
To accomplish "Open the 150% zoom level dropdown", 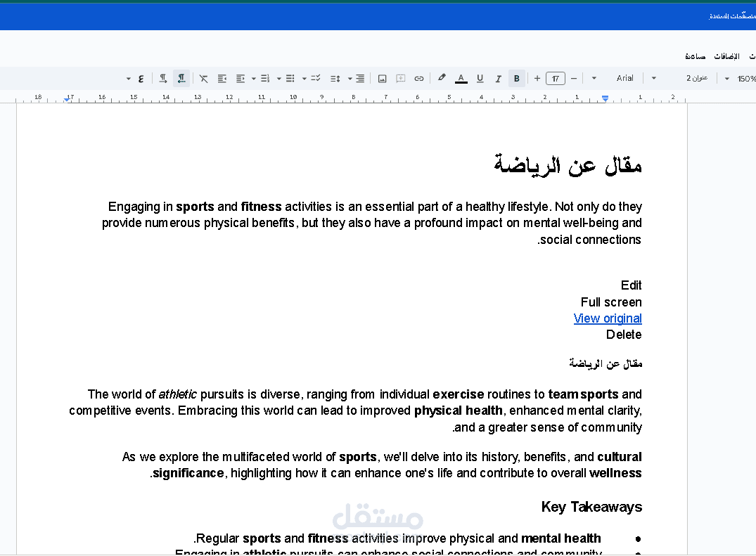I will click(x=746, y=79).
